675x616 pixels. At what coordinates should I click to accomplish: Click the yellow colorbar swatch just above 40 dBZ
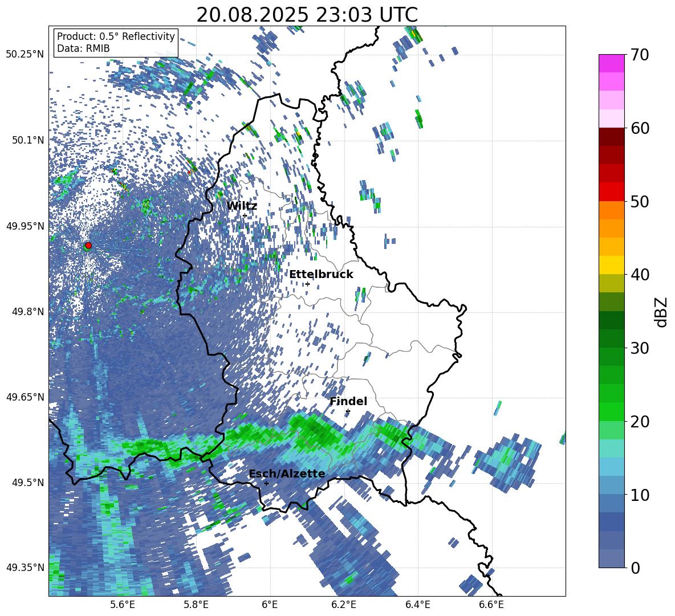click(x=611, y=266)
